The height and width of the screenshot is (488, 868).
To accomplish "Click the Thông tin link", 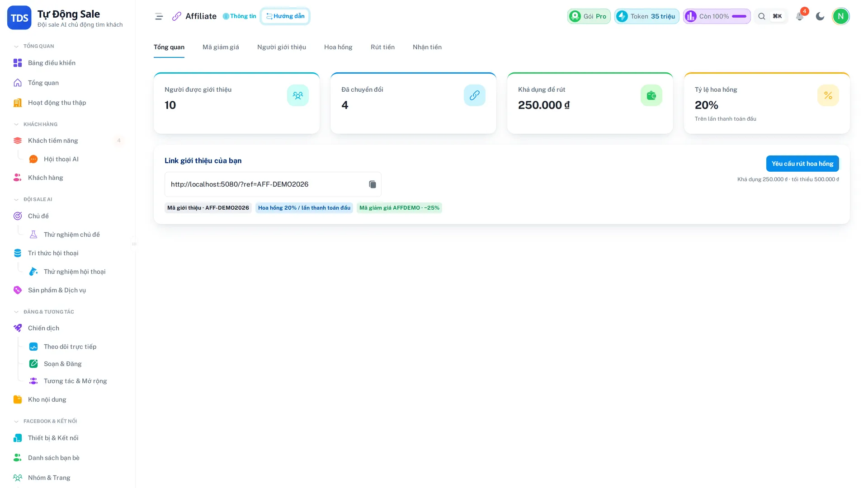I will (239, 16).
